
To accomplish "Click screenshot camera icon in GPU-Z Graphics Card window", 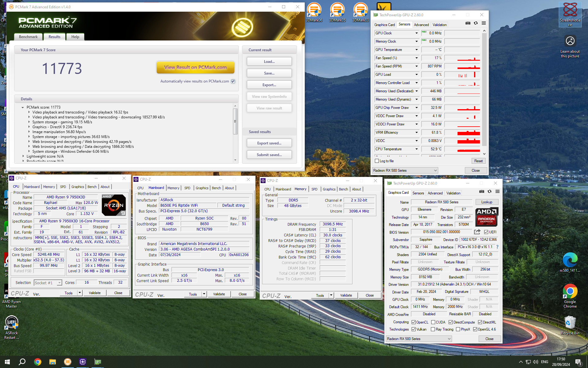I will (482, 192).
